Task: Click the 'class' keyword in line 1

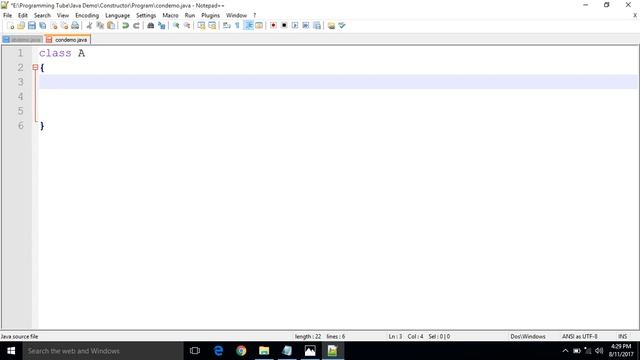Action: click(55, 53)
